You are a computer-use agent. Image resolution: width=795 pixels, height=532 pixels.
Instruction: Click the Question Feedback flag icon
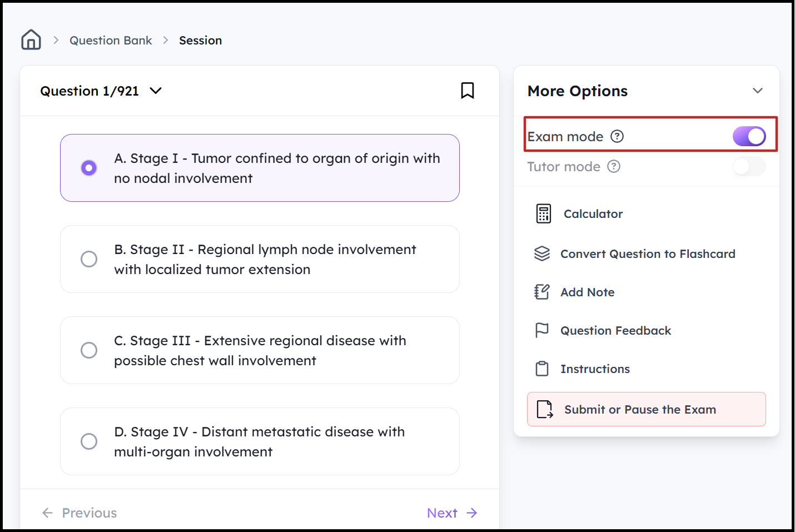click(541, 330)
